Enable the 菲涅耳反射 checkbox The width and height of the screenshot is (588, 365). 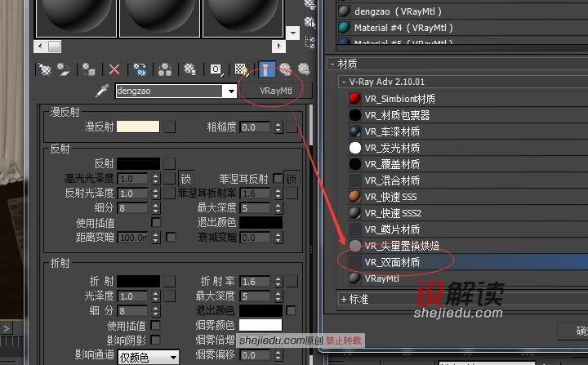coord(278,178)
